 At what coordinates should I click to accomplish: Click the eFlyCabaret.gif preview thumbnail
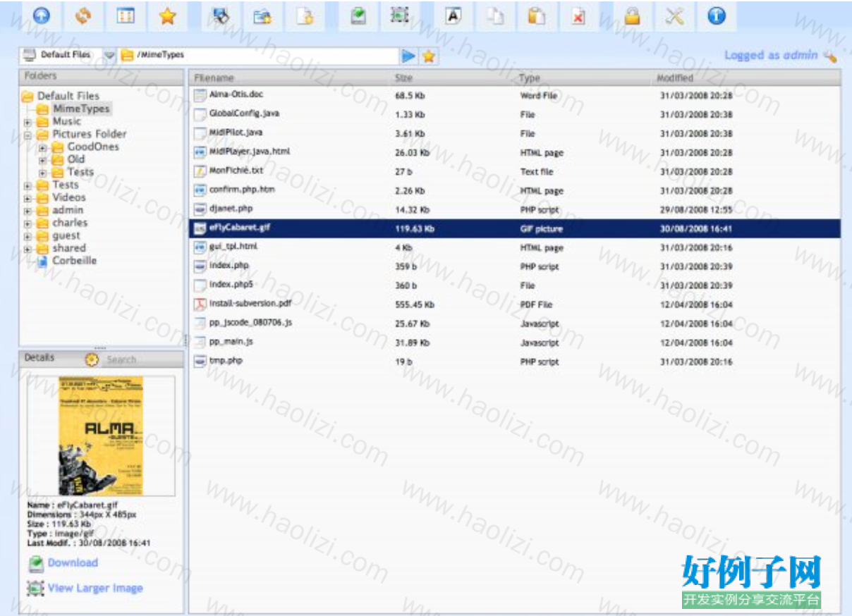click(x=101, y=436)
